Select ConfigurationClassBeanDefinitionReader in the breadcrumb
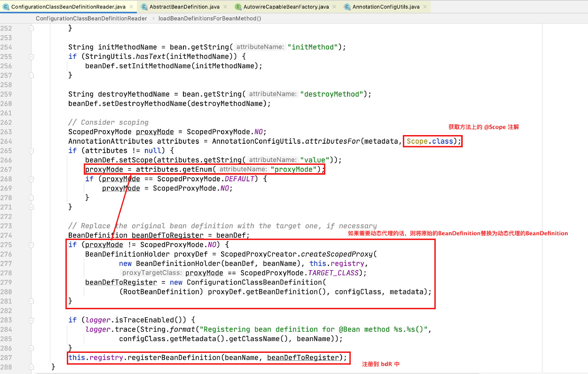Screen dimensions: 588x374 (x=91, y=18)
